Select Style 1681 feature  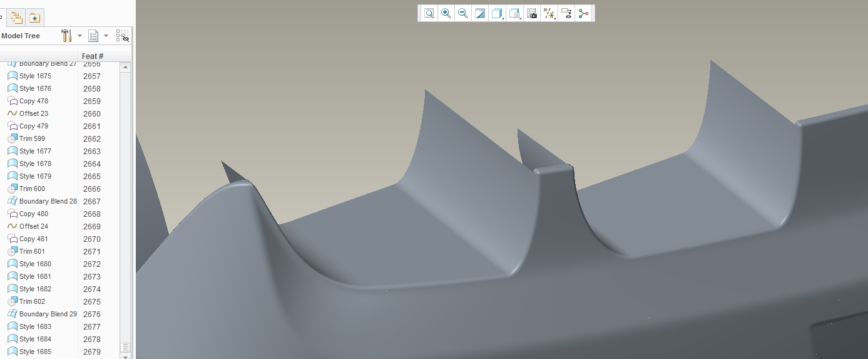[35, 276]
